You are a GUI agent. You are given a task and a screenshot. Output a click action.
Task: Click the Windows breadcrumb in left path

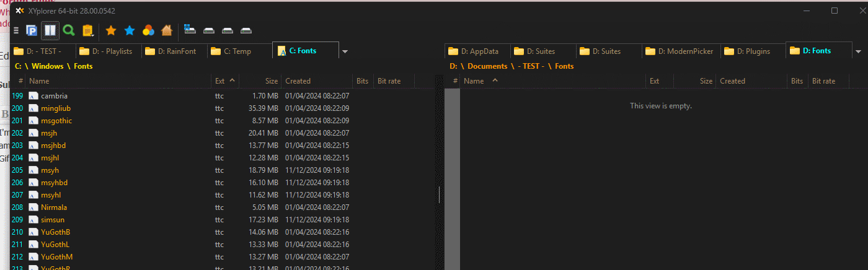[47, 66]
